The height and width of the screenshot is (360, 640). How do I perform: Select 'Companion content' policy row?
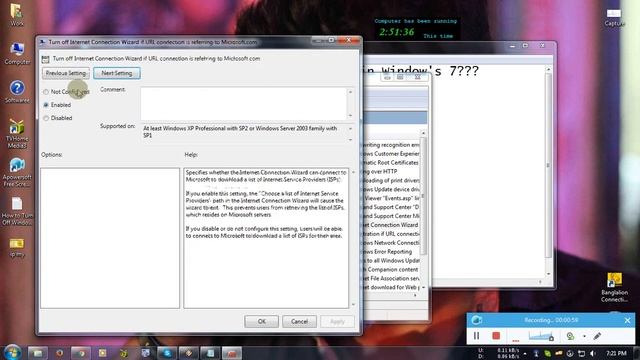coord(391,269)
